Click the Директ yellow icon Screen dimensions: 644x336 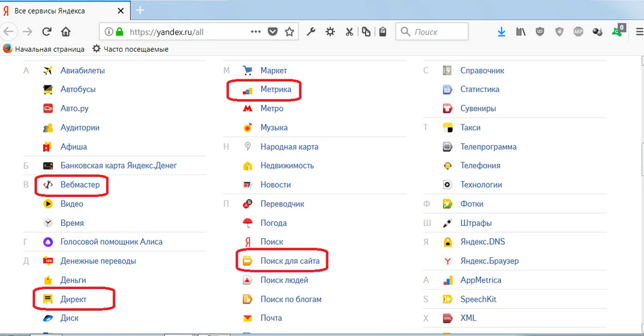click(x=48, y=299)
